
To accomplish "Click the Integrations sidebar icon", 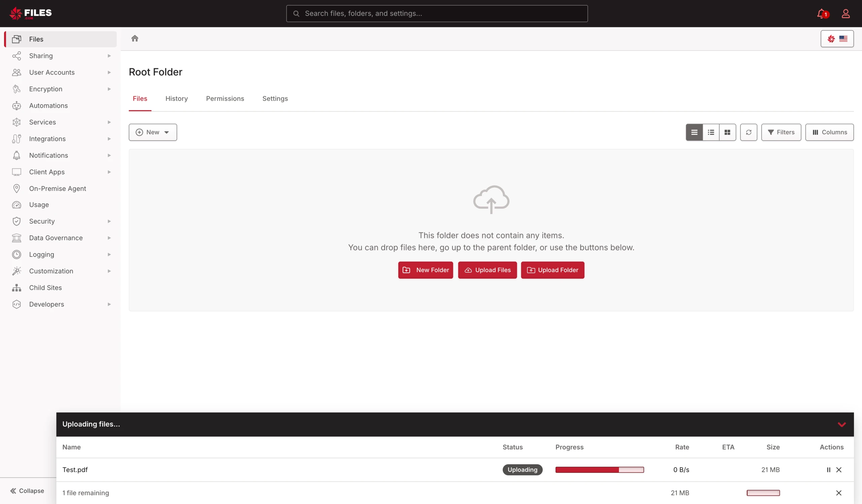I will coord(16,139).
